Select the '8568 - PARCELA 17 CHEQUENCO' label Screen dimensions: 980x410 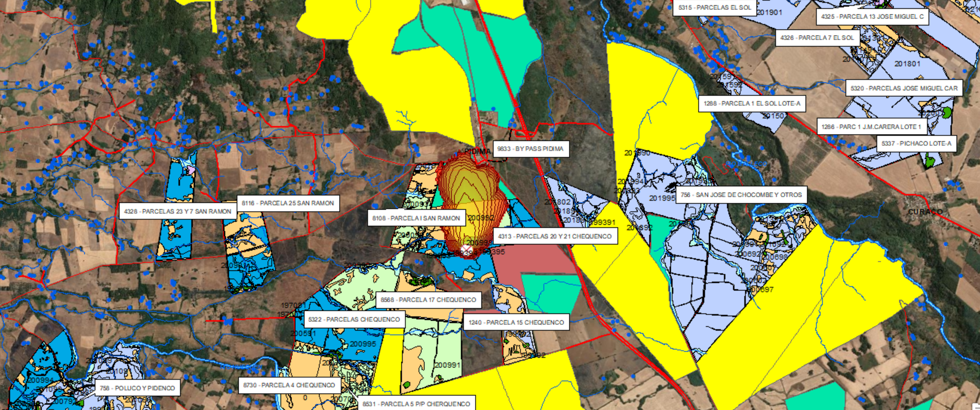pyautogui.click(x=428, y=300)
